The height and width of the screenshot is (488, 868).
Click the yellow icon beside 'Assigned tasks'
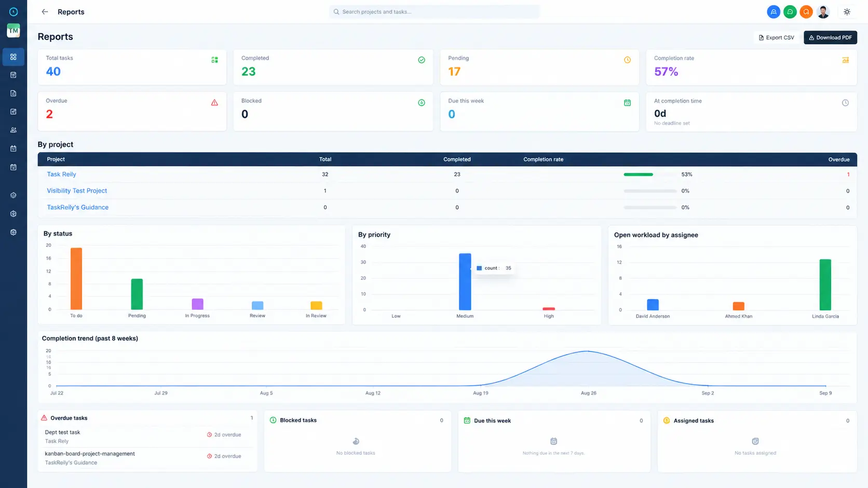(x=667, y=421)
